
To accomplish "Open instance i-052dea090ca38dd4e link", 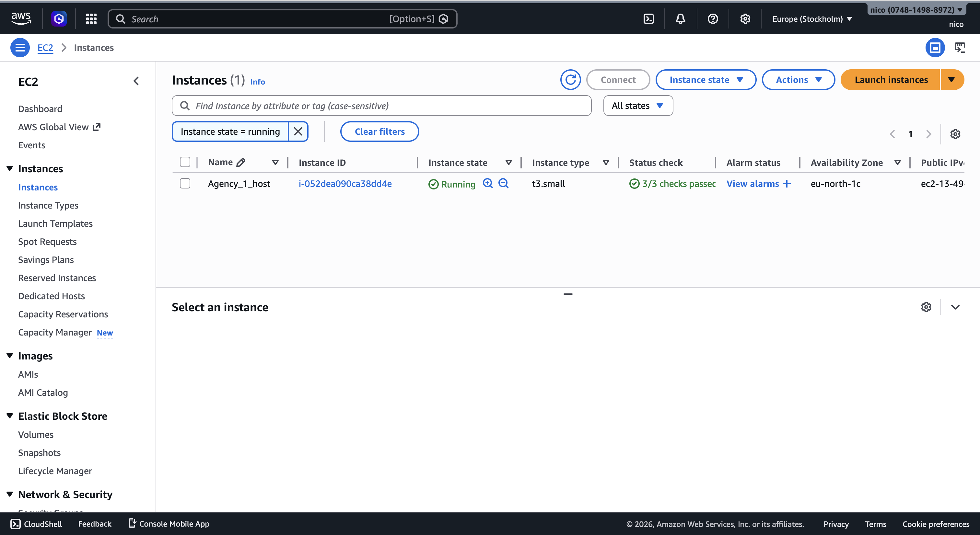I will (x=345, y=184).
